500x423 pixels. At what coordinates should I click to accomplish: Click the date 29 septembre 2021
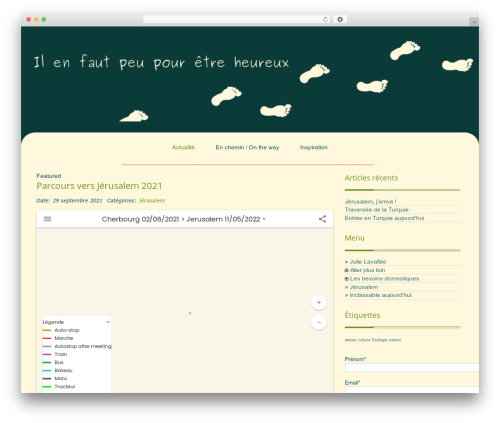point(77,200)
